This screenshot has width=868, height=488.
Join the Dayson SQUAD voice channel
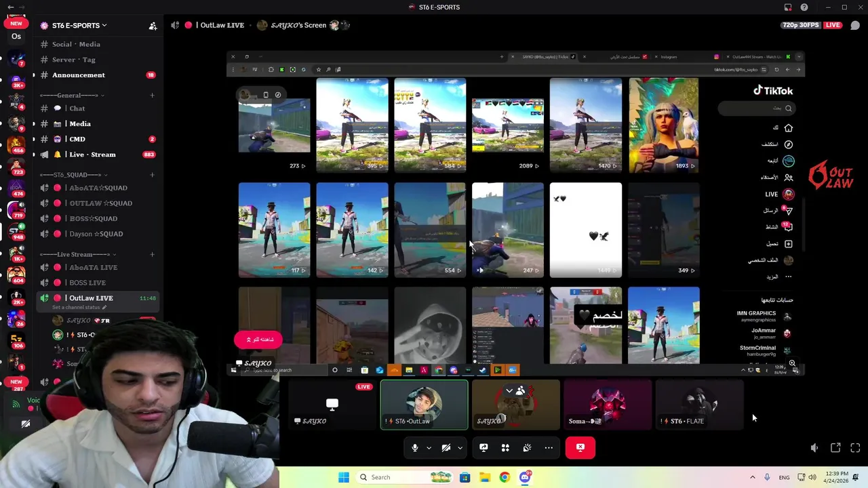click(x=98, y=234)
